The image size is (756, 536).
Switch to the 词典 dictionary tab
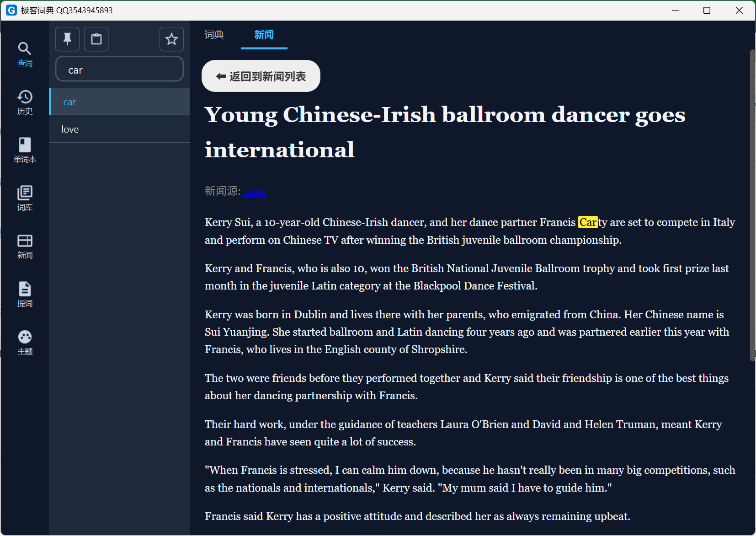click(x=214, y=35)
